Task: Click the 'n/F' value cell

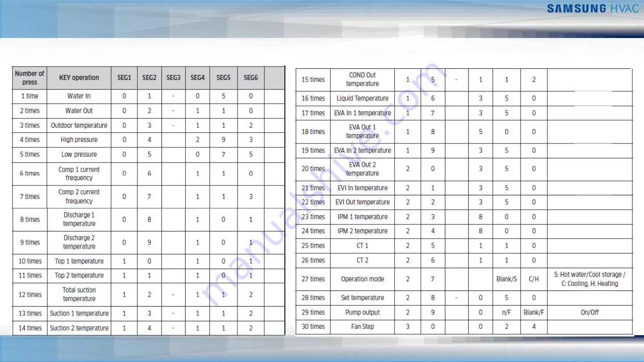Action: point(507,312)
